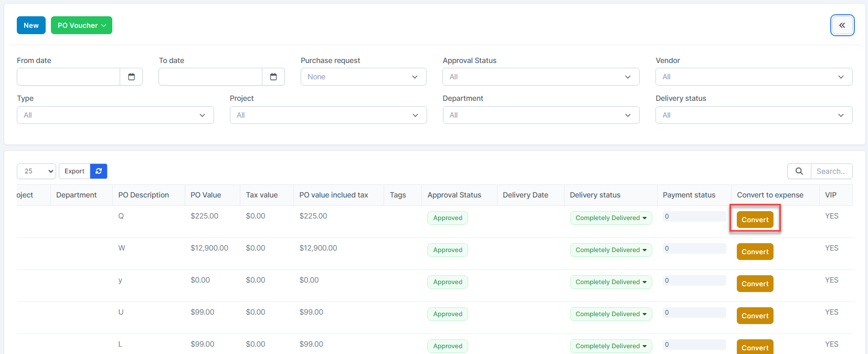Image resolution: width=868 pixels, height=354 pixels.
Task: Click the payment status progress bar for row Q
Action: coord(694,216)
